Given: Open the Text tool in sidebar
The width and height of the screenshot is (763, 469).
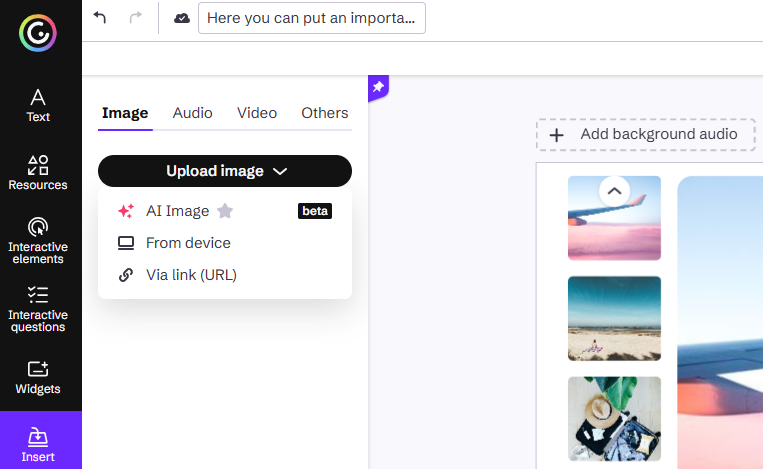Looking at the screenshot, I should tap(38, 105).
